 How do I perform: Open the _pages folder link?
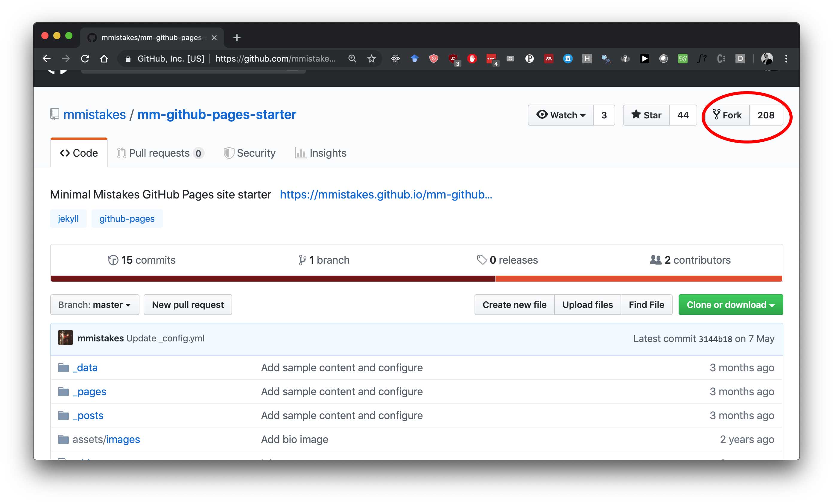click(89, 391)
